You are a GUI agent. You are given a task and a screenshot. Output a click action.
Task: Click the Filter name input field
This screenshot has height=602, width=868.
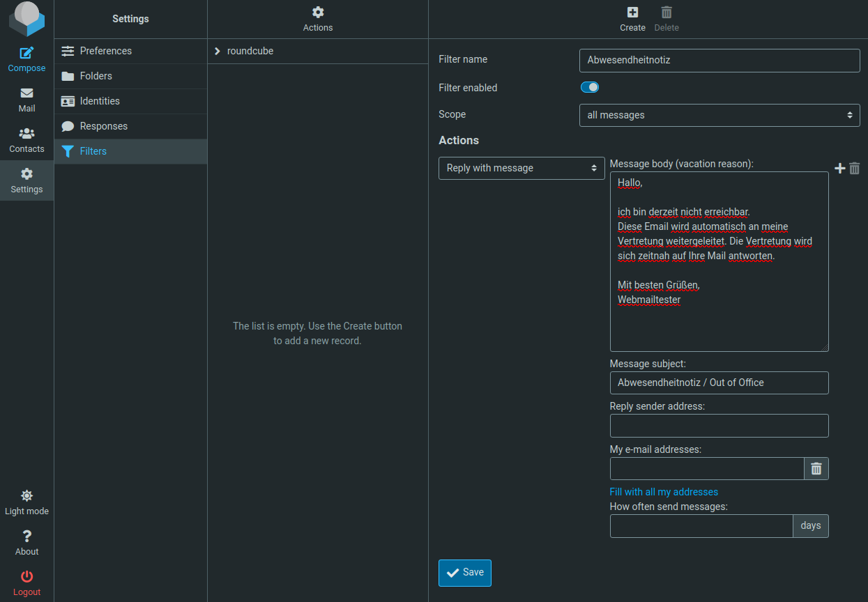tap(719, 61)
